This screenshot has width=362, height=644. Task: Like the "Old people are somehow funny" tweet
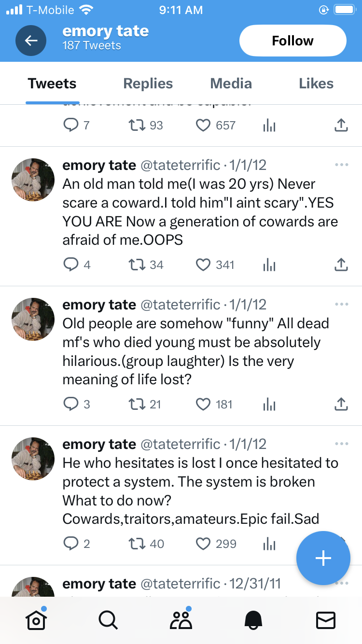point(203,404)
